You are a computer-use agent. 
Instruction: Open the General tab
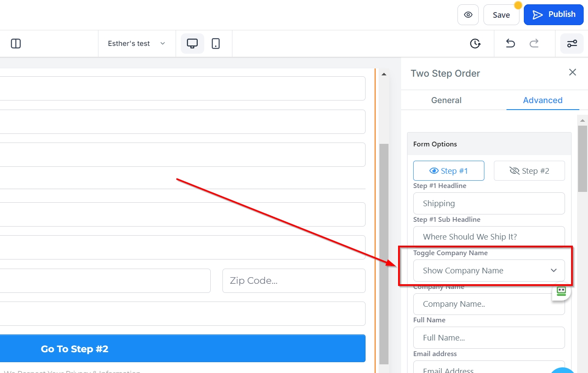coord(446,100)
